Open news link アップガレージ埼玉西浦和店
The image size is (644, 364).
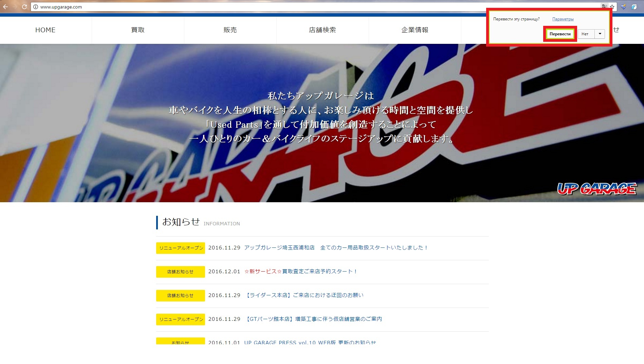pyautogui.click(x=336, y=248)
